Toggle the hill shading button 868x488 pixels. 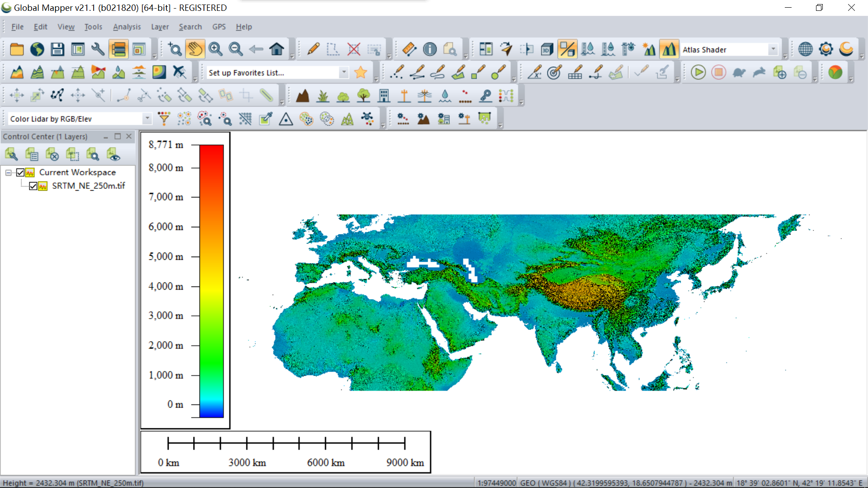(x=669, y=49)
